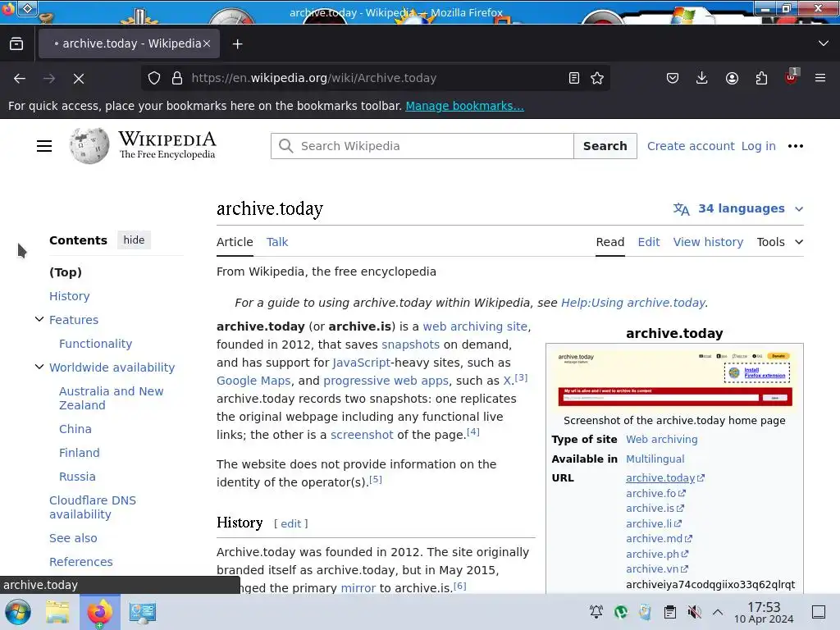Click into the Search Wikipedia field

(422, 146)
